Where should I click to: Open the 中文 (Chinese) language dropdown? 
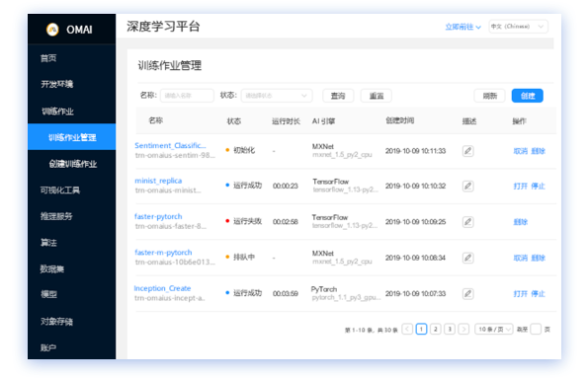518,27
